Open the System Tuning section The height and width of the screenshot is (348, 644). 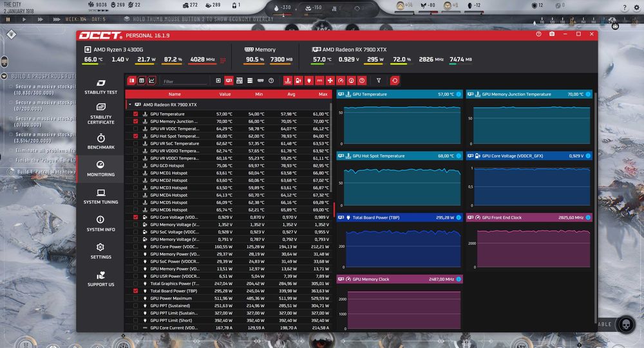[100, 197]
